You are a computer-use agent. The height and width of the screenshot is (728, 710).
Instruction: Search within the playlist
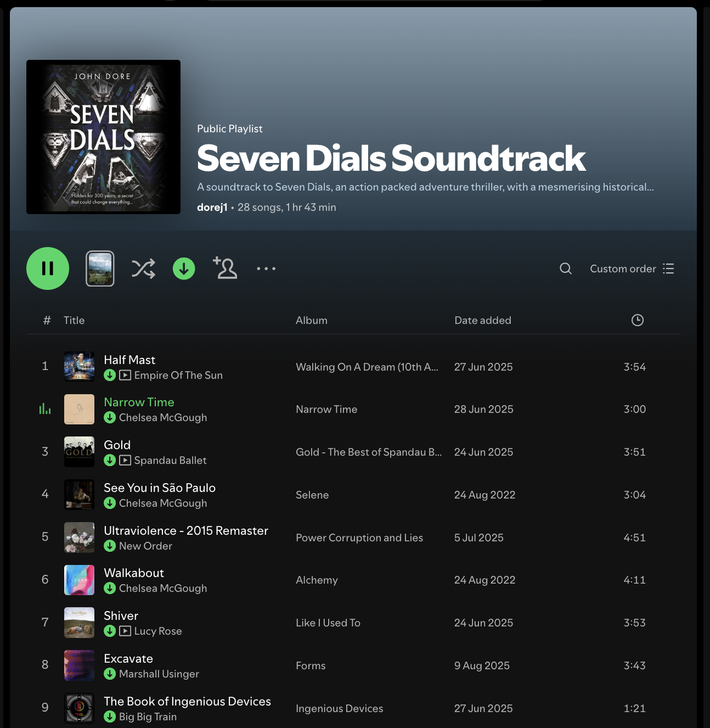pyautogui.click(x=566, y=268)
